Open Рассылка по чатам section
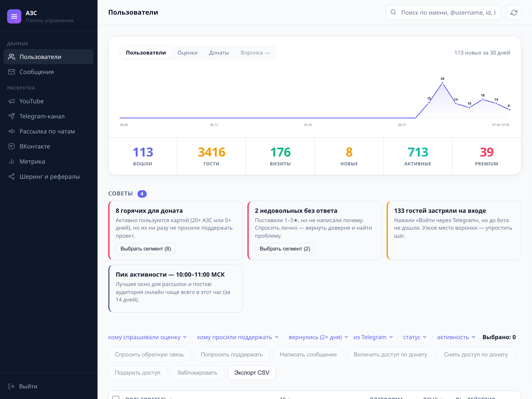 [x=48, y=131]
